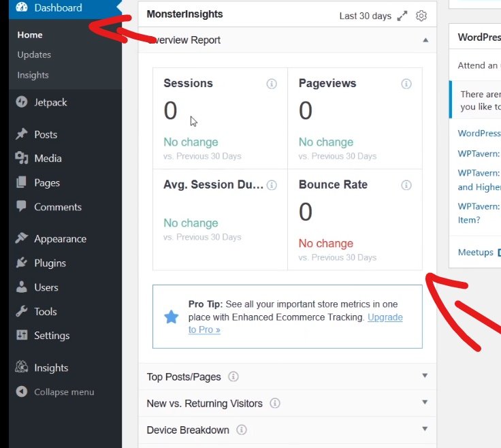Image resolution: width=501 pixels, height=448 pixels.
Task: Show info tooltip for Sessions
Action: coord(272,84)
